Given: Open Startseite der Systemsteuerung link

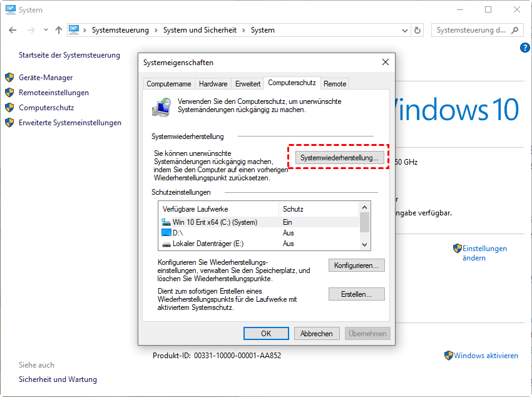Looking at the screenshot, I should (x=69, y=55).
